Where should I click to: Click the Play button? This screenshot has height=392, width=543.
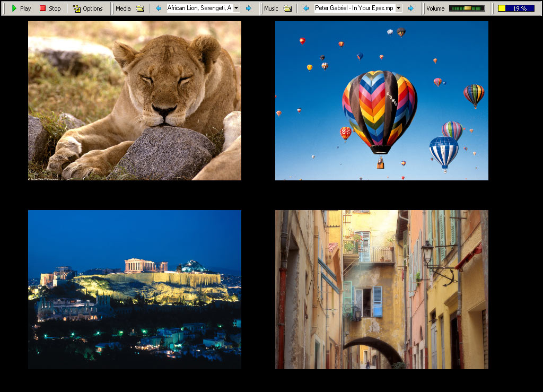tap(21, 8)
